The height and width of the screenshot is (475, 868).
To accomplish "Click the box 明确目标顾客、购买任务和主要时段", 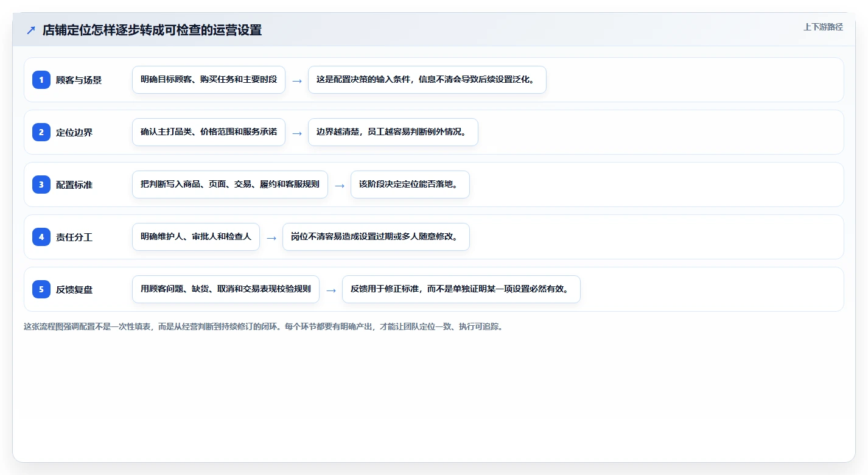I will [209, 80].
